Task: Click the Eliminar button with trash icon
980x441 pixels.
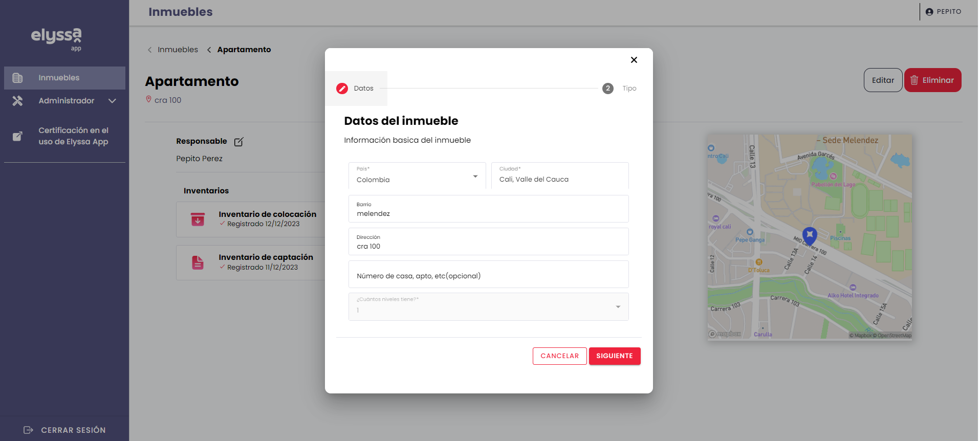Action: click(932, 80)
